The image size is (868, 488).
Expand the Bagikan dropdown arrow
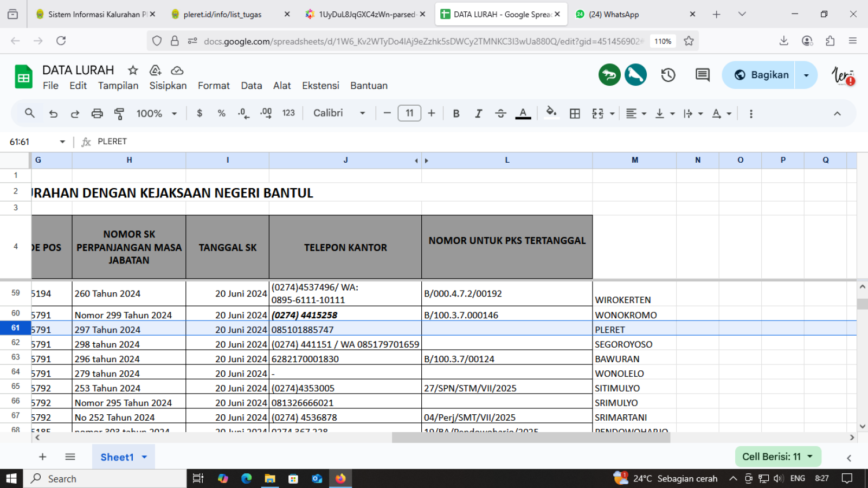click(806, 75)
